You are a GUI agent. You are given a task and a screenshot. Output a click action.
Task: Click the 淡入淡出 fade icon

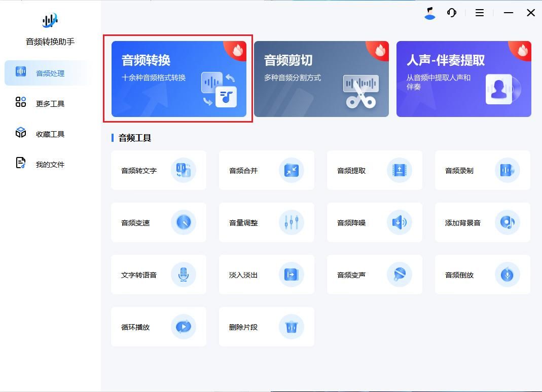pos(292,274)
